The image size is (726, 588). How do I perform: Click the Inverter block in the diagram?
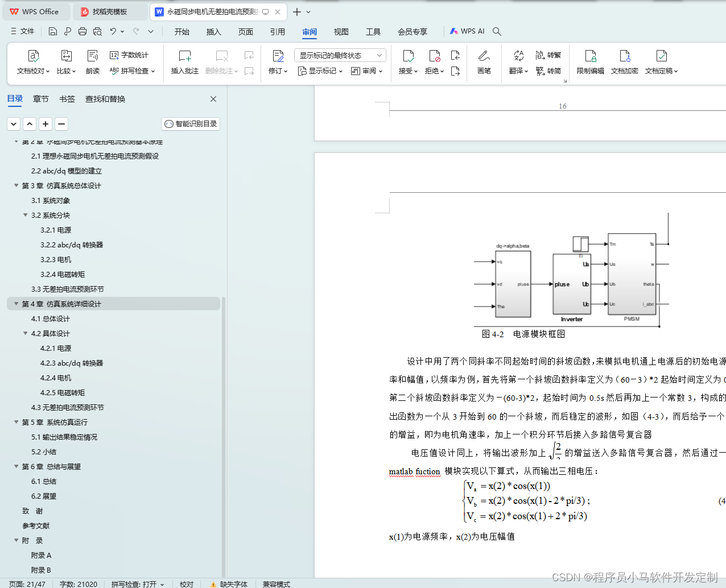tap(571, 284)
